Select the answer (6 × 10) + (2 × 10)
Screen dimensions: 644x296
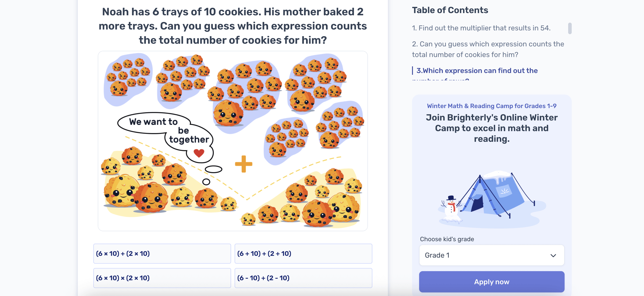click(162, 253)
